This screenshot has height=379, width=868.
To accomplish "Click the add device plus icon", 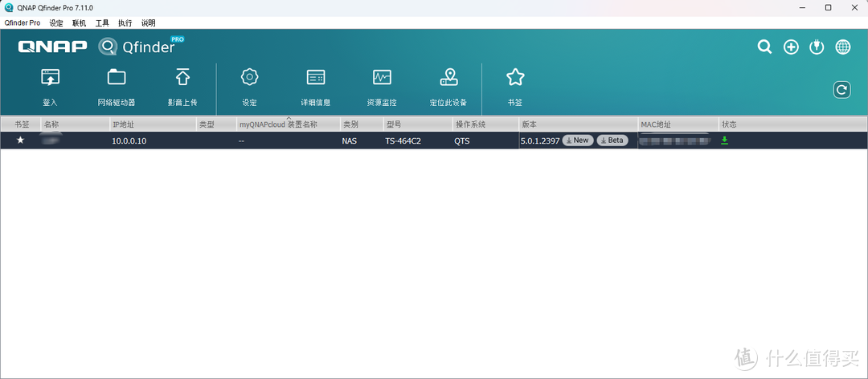I will pyautogui.click(x=791, y=47).
